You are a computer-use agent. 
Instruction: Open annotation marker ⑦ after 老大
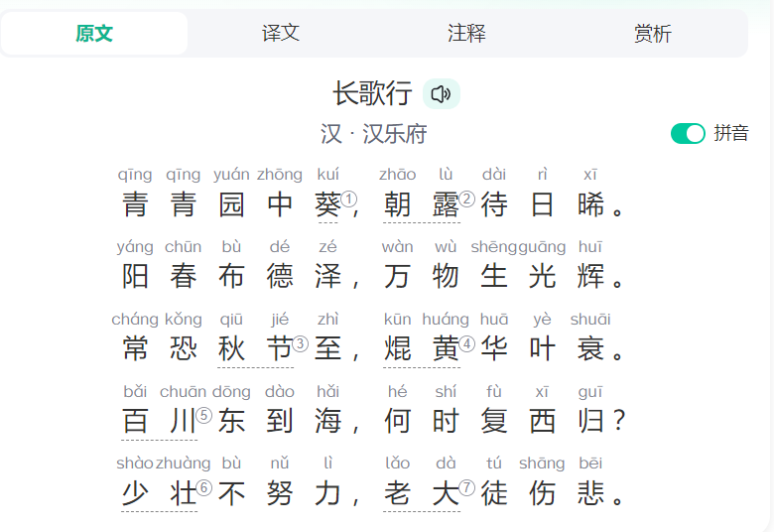click(x=467, y=488)
